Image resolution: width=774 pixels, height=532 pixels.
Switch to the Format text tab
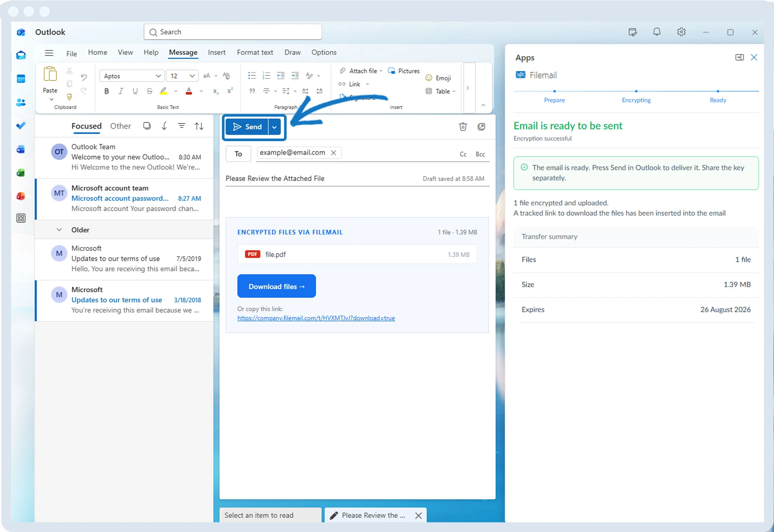click(255, 52)
